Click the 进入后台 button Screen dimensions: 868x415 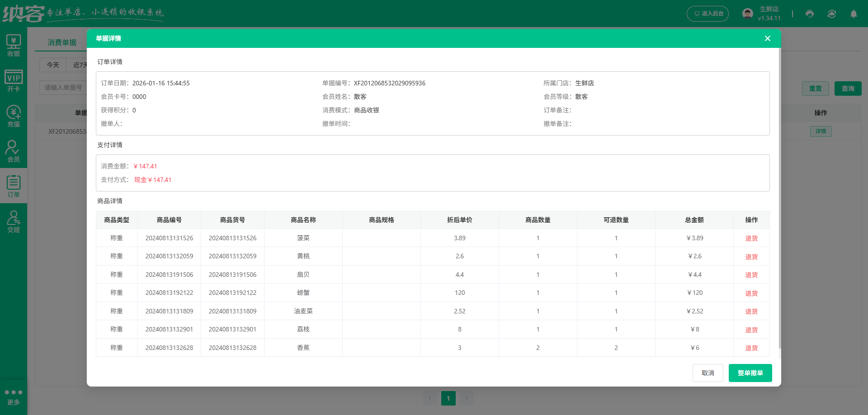click(x=708, y=14)
